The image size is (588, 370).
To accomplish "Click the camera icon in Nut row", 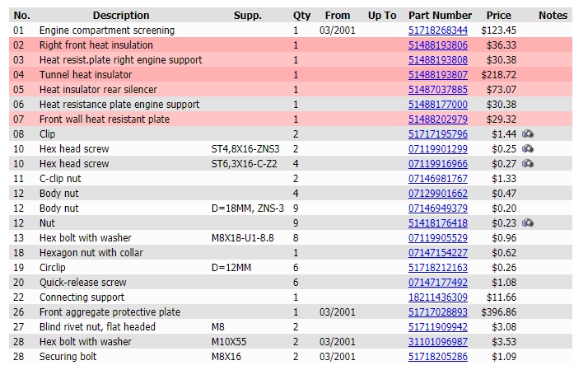I will pos(528,222).
